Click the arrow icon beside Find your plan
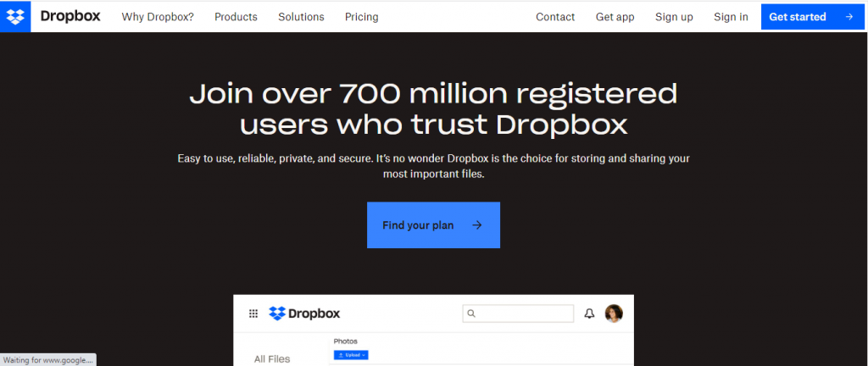 (477, 225)
